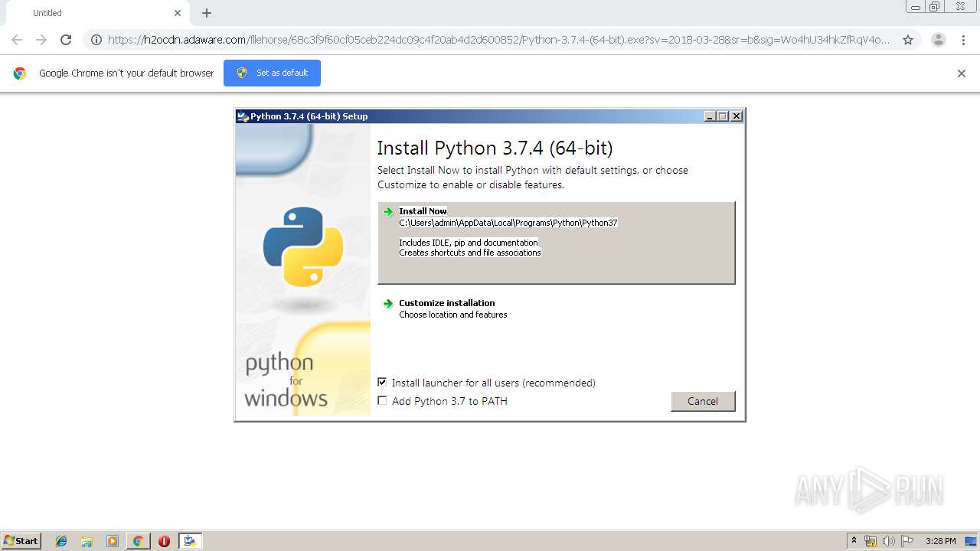Image resolution: width=980 pixels, height=551 pixels.
Task: Open Windows Explorer folder in taskbar
Action: click(87, 541)
